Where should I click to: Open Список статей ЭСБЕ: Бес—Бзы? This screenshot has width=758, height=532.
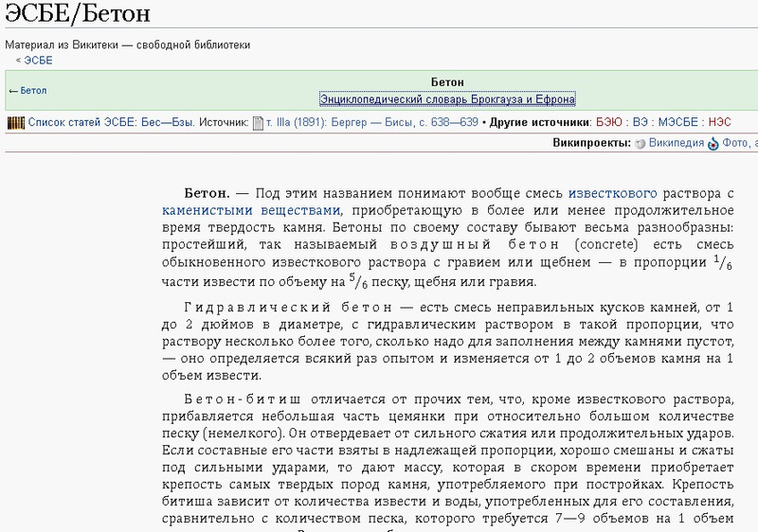pyautogui.click(x=111, y=123)
